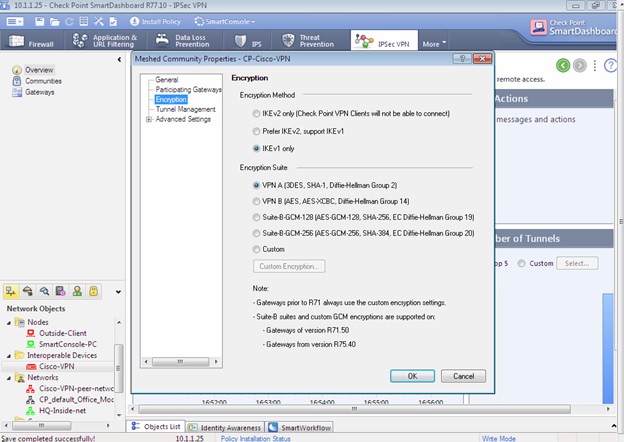Viewport: 624px width, 442px height.
Task: Select Prefer IKEv2, support IKEv1 option
Action: (x=256, y=131)
